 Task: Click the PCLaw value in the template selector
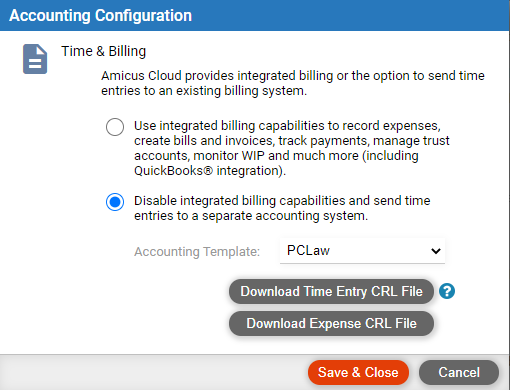coord(308,250)
